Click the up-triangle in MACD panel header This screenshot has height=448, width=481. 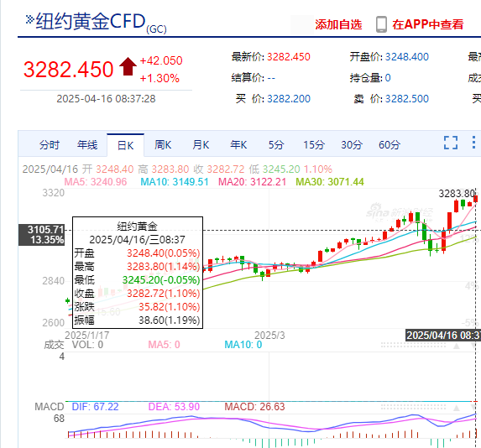[457, 408]
